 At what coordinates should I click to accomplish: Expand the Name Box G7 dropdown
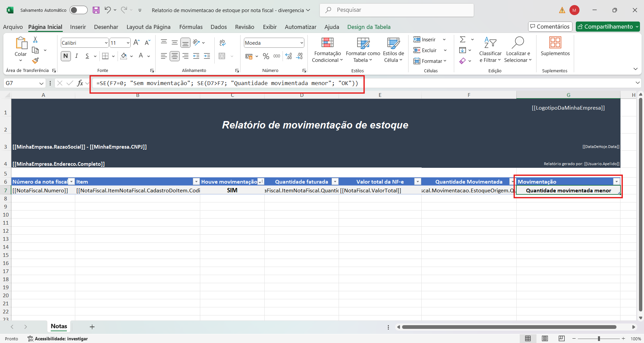click(41, 83)
